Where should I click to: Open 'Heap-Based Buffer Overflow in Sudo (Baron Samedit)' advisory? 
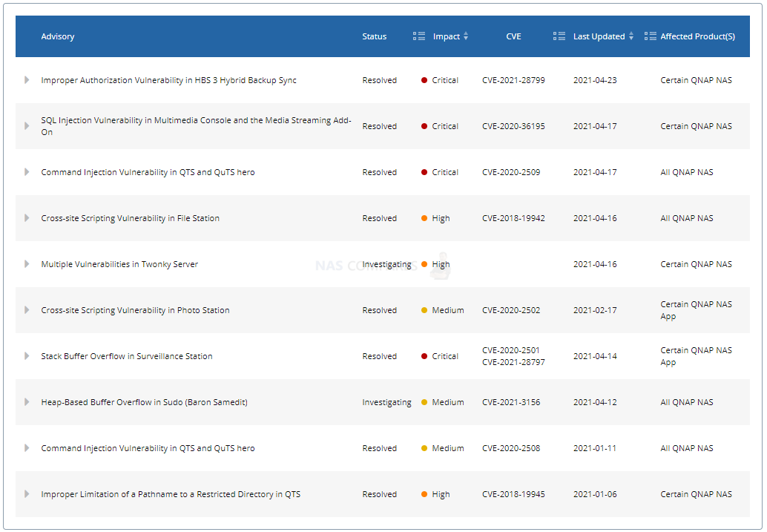click(x=145, y=402)
